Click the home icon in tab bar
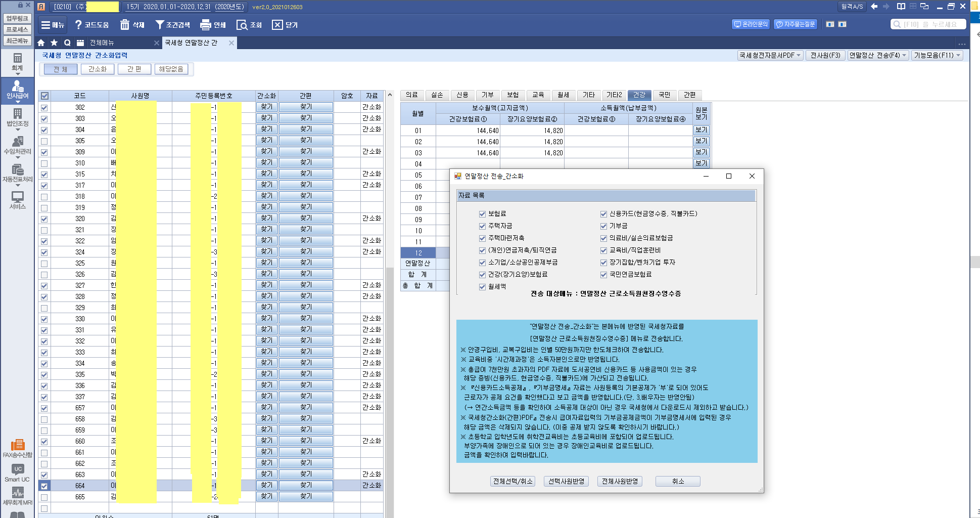The width and height of the screenshot is (980, 518). (x=41, y=43)
